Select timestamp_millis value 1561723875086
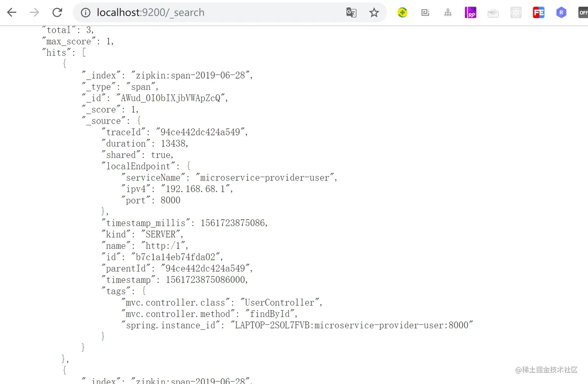The width and height of the screenshot is (588, 384). [x=233, y=223]
